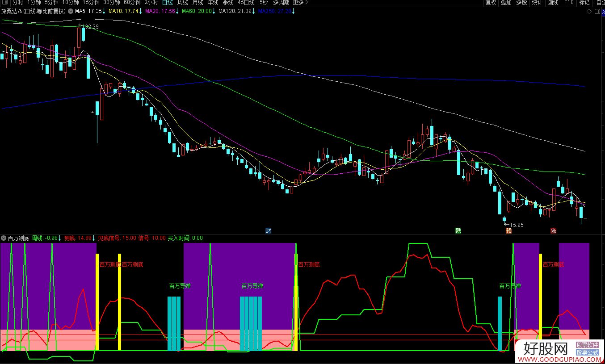605x364 pixels.
Task: Click 买入时间: 0.00 indicator value
Action: tap(185, 238)
